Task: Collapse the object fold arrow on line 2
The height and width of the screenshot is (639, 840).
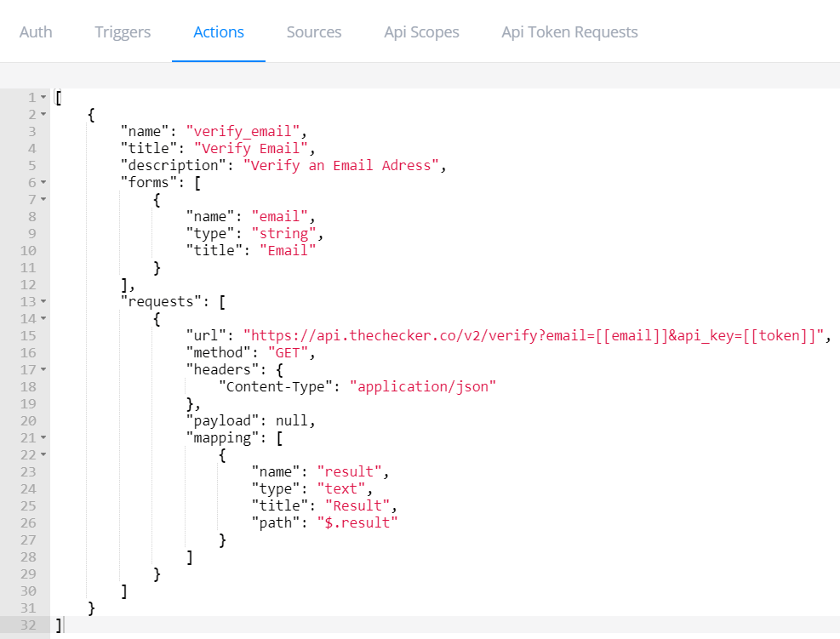Action: [x=43, y=114]
